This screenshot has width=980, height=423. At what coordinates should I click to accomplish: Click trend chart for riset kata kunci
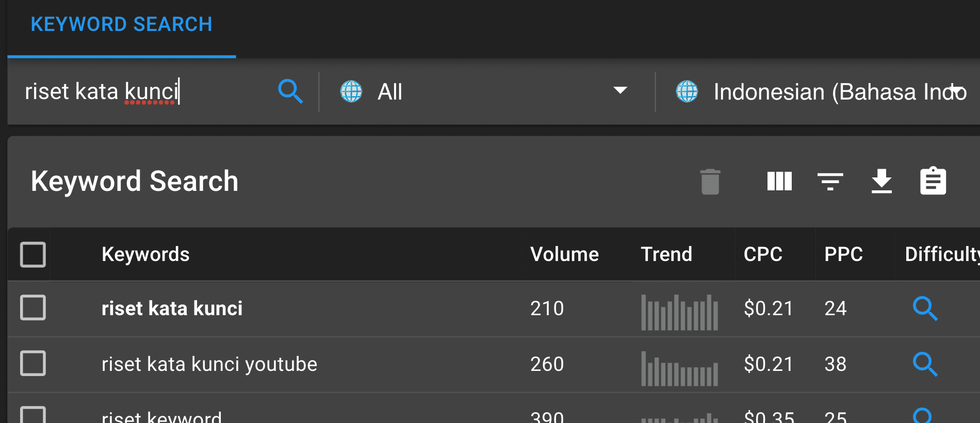(679, 312)
